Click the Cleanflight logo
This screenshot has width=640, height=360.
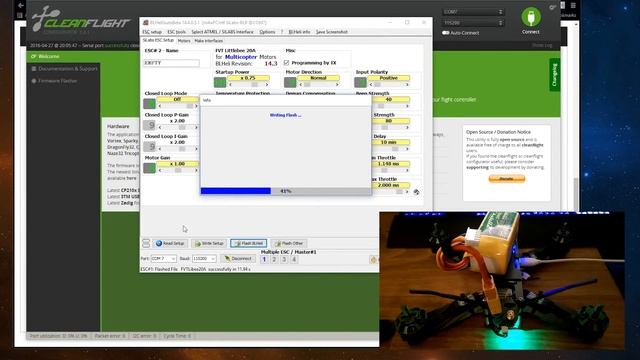pyautogui.click(x=82, y=20)
